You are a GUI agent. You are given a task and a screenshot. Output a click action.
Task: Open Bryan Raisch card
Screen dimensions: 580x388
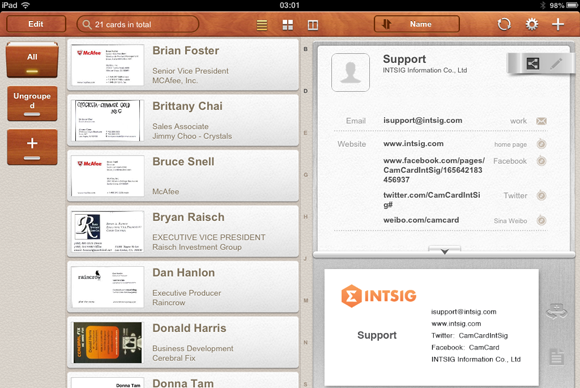[183, 231]
